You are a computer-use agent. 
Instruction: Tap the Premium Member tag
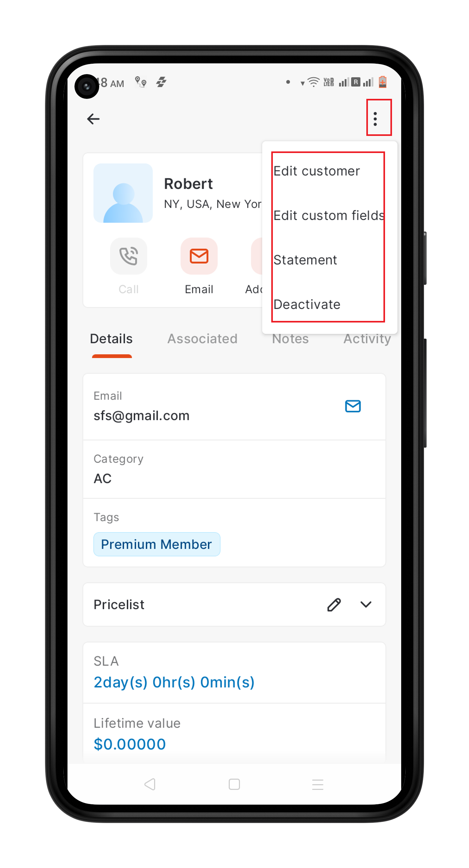click(157, 544)
